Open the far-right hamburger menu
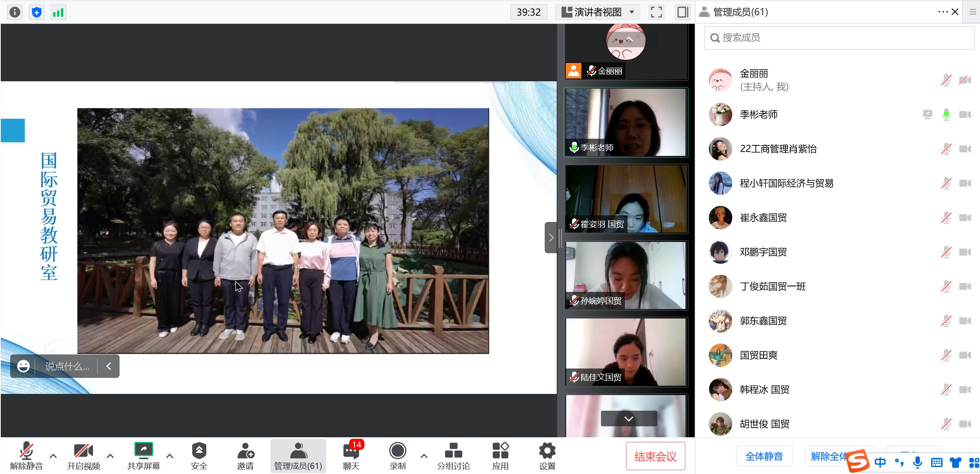Screen dimensions: 980x474 pos(973,12)
